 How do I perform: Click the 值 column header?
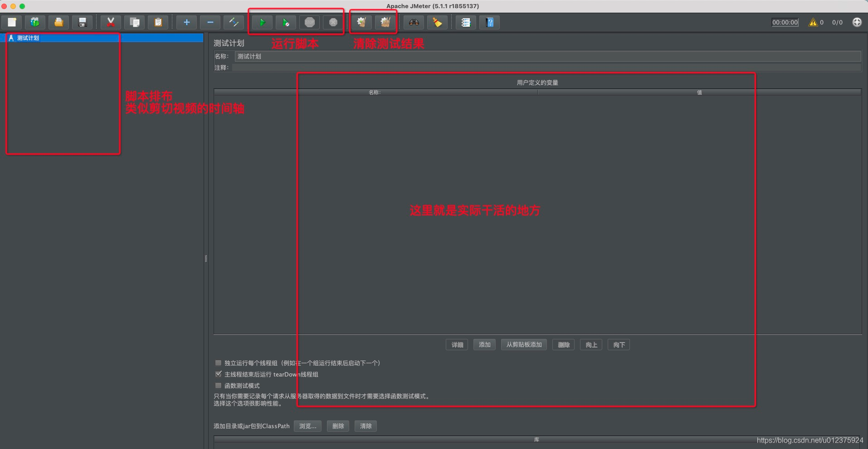(699, 92)
